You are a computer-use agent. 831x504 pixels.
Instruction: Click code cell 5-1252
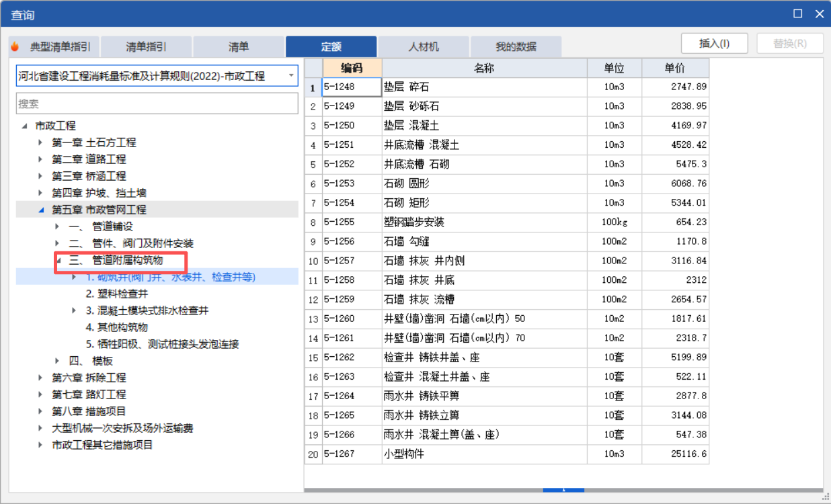tap(352, 164)
